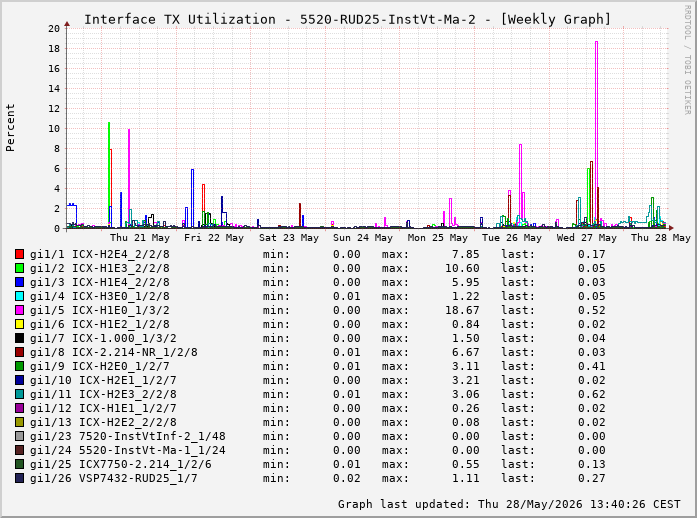Image resolution: width=697 pixels, height=518 pixels.
Task: Select legend label gi1/4 ICX-H3E0_1/2/8
Action: click(x=100, y=296)
